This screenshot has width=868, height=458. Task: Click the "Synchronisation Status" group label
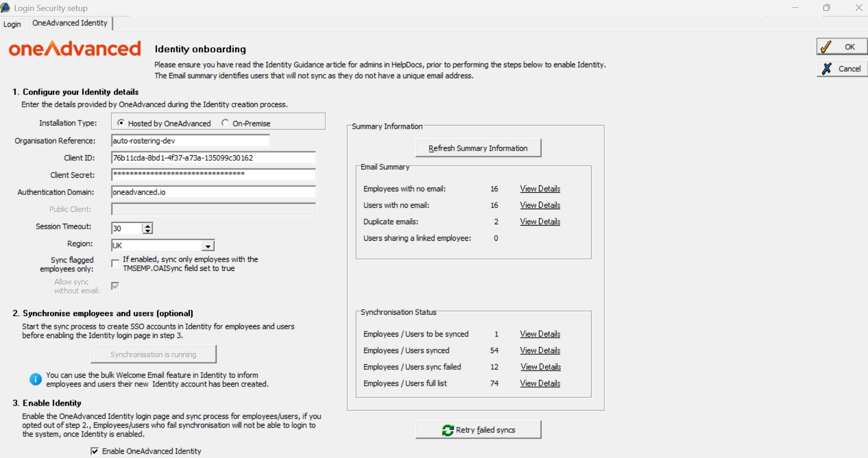click(x=398, y=312)
